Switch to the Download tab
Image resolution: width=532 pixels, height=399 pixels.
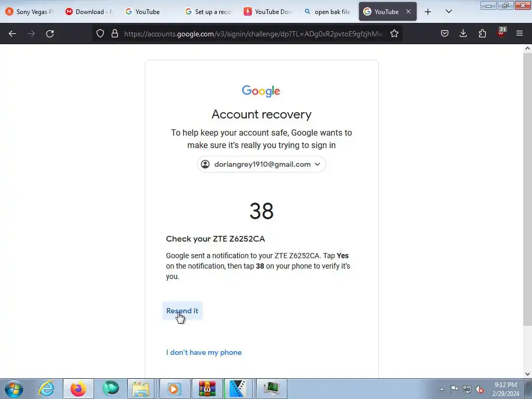[90, 12]
